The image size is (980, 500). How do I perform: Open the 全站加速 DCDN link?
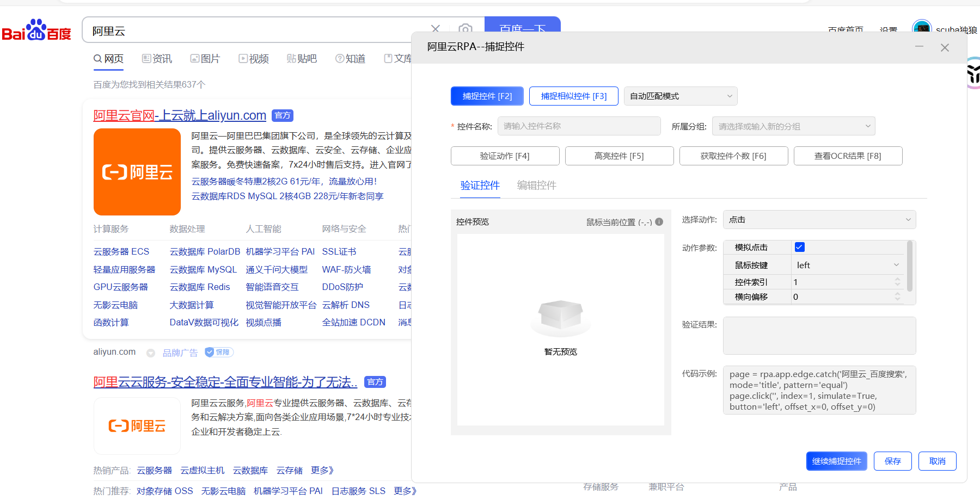(354, 323)
